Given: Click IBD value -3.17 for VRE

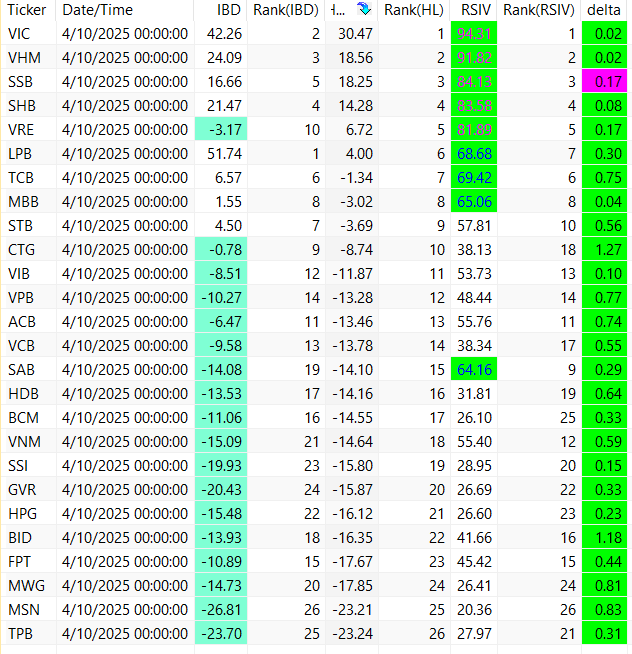Looking at the screenshot, I should click(221, 130).
